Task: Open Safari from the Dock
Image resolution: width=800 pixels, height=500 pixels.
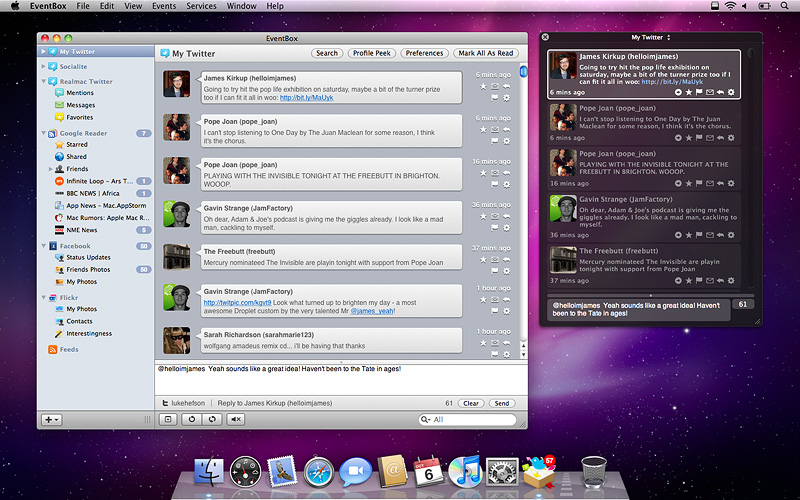Action: (x=319, y=472)
